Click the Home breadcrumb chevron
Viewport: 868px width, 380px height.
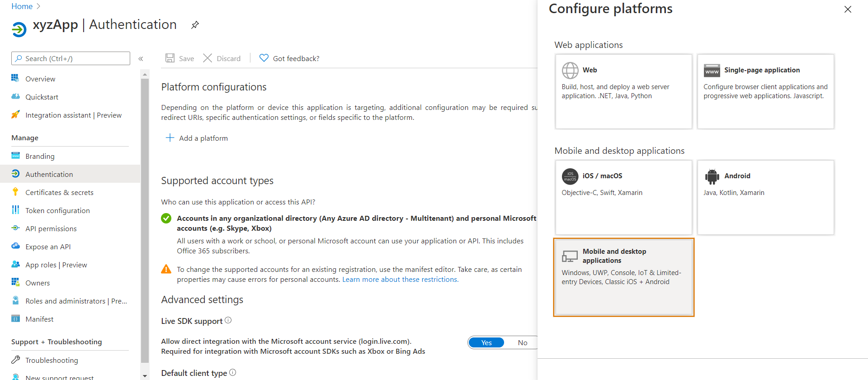tap(38, 6)
